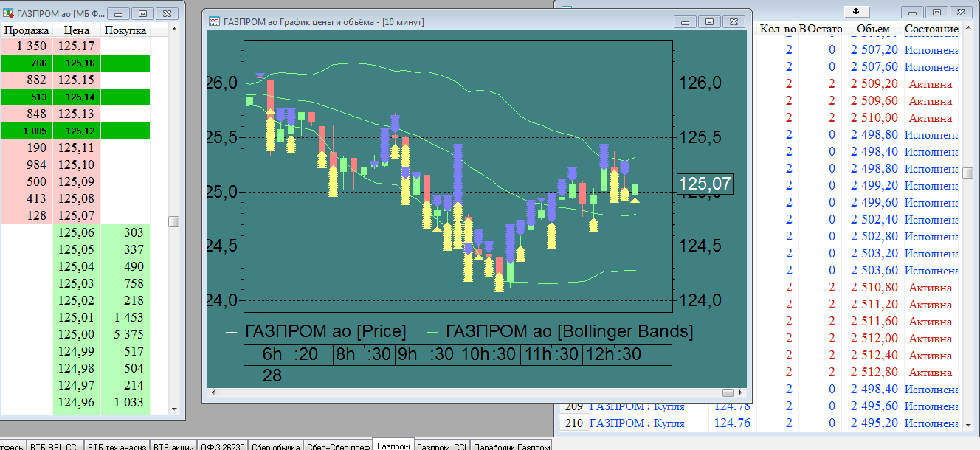
Task: Maximize the ГАЗПРОМ price chart window
Action: pyautogui.click(x=710, y=22)
